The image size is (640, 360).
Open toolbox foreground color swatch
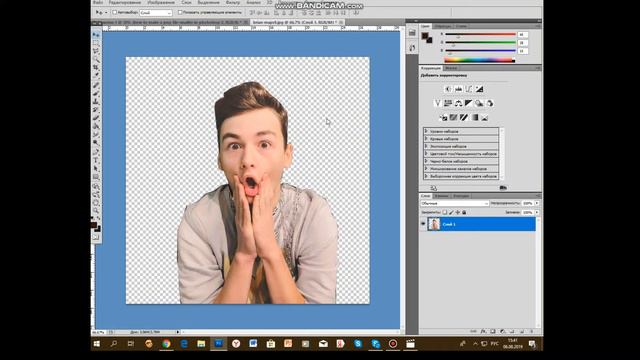pyautogui.click(x=94, y=225)
